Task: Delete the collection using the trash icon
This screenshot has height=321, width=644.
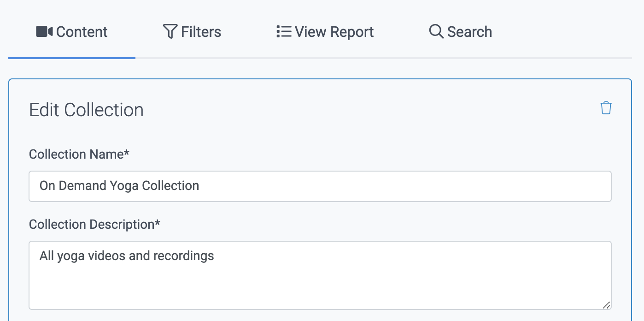Action: click(606, 108)
